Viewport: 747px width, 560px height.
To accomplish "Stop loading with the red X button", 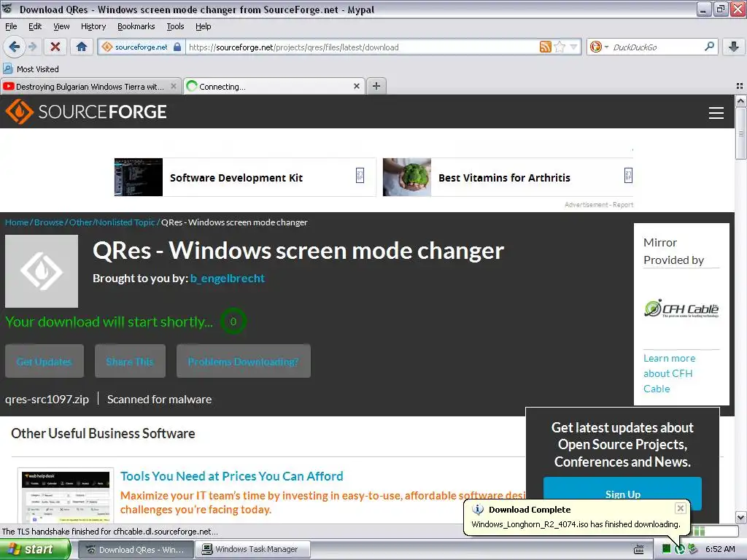I will click(x=55, y=47).
